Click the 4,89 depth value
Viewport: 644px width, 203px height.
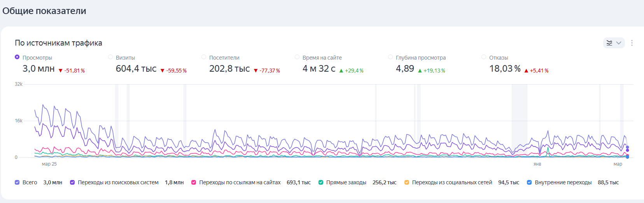[x=405, y=69]
